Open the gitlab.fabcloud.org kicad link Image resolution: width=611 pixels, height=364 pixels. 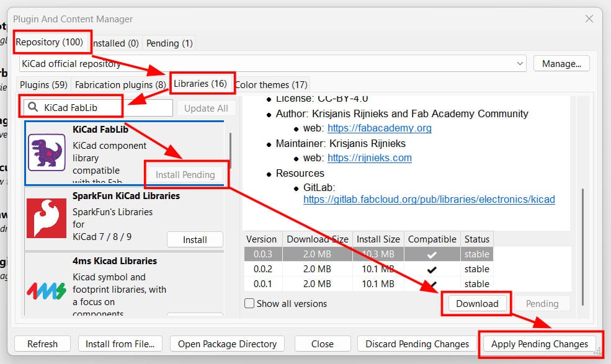point(429,200)
